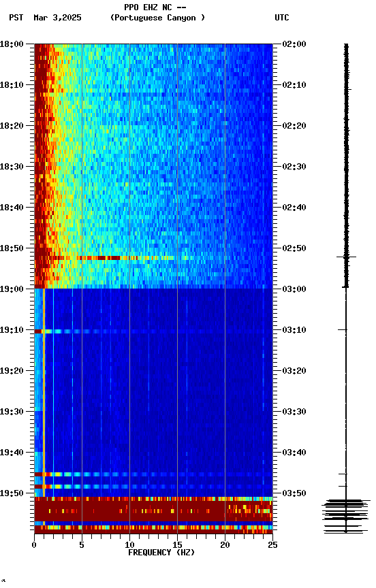The width and height of the screenshot is (376, 588).
Task: Click the PST time label '19:10'
Action: [x=12, y=330]
